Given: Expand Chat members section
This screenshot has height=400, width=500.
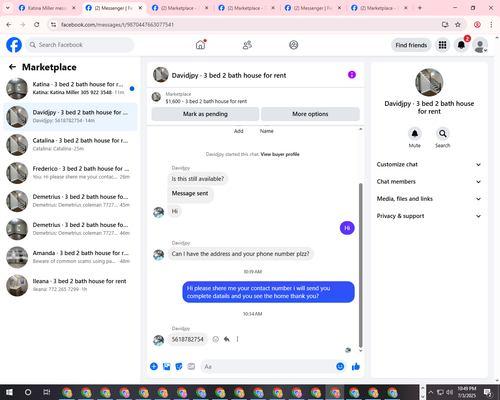Looking at the screenshot, I should point(429,182).
